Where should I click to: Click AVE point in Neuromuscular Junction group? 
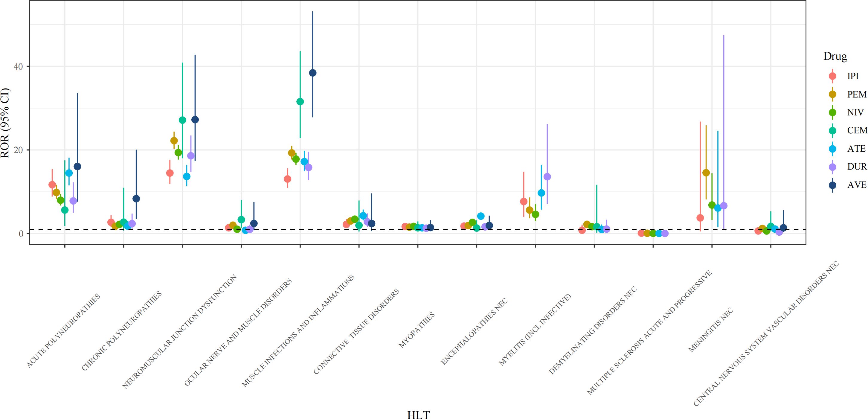195,120
